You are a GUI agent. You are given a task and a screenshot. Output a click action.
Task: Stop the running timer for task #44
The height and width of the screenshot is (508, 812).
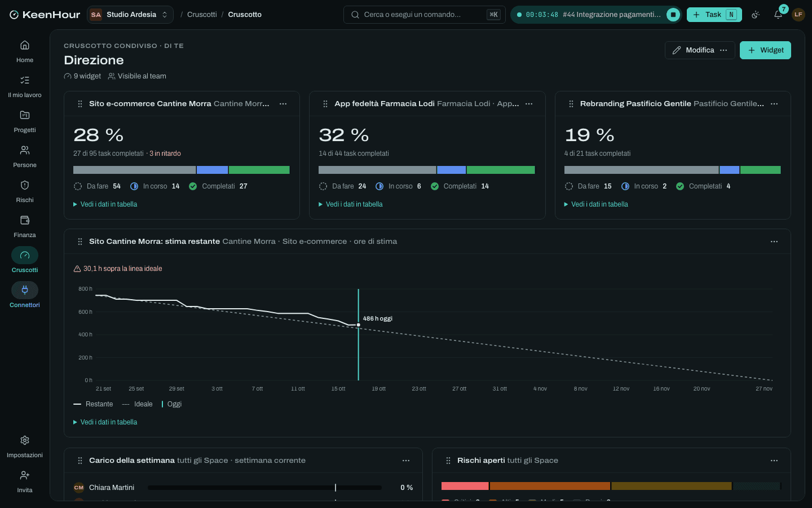673,15
